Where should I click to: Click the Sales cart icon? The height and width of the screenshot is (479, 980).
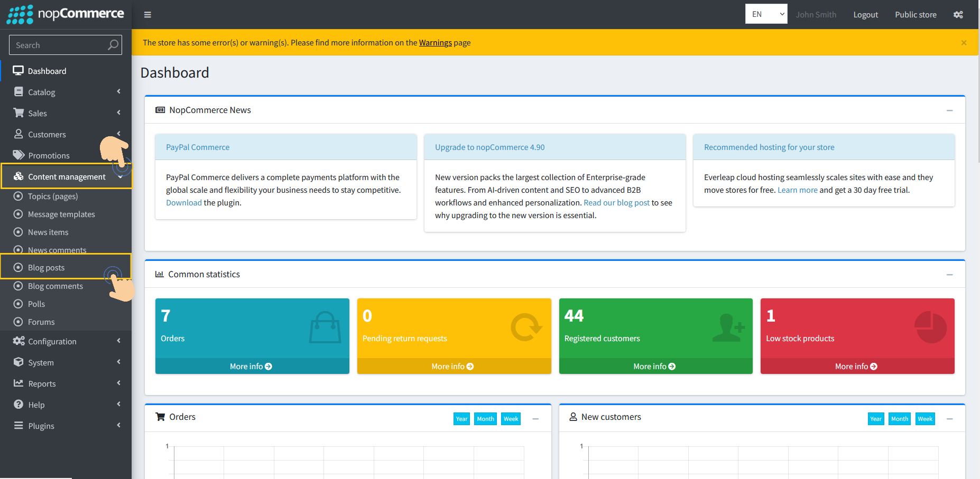click(19, 112)
